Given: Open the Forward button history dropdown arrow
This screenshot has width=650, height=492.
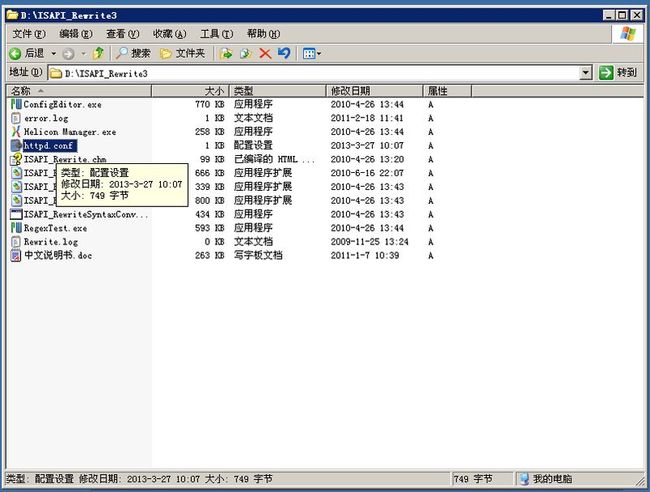Looking at the screenshot, I should click(83, 53).
